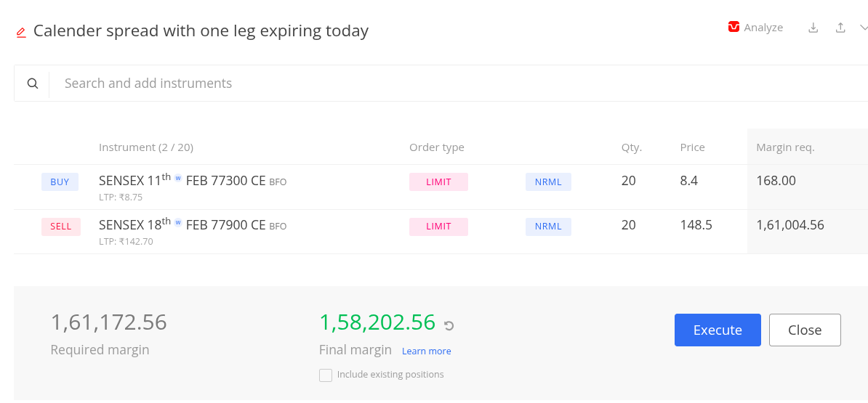Image resolution: width=868 pixels, height=403 pixels.
Task: Click the download basket icon
Action: tap(813, 28)
